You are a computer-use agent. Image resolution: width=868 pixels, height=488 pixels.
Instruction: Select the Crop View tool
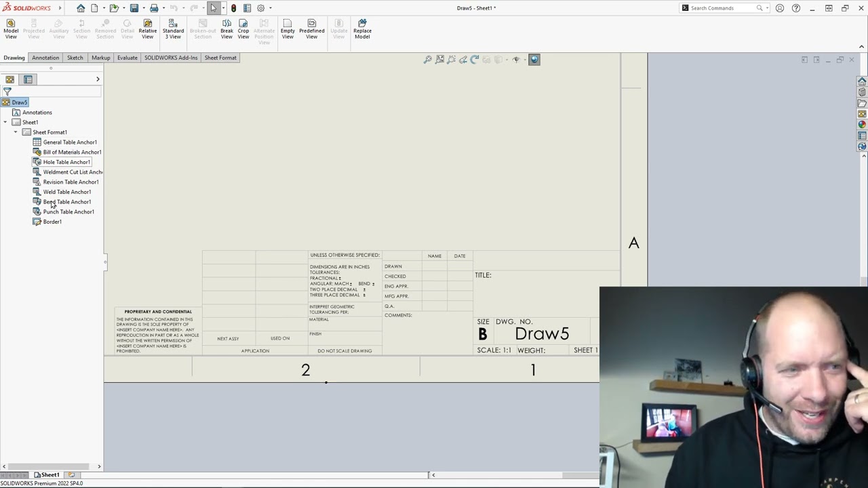pos(243,29)
